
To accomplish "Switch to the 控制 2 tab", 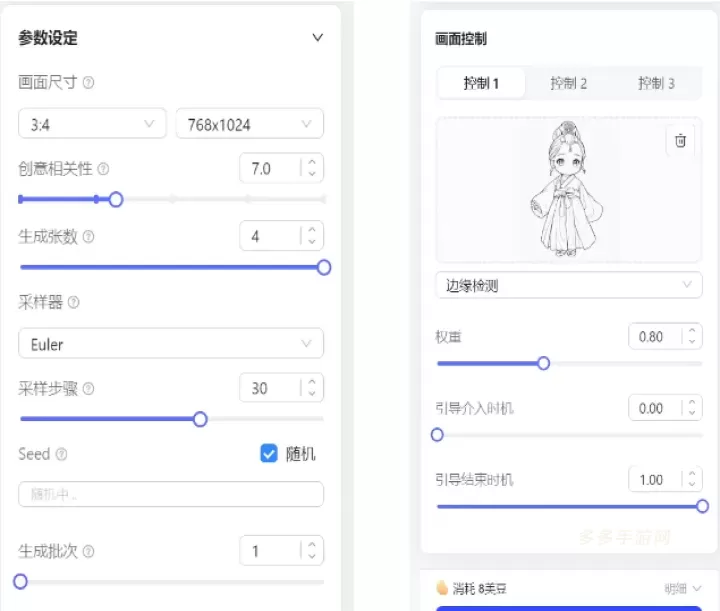I will pyautogui.click(x=568, y=83).
